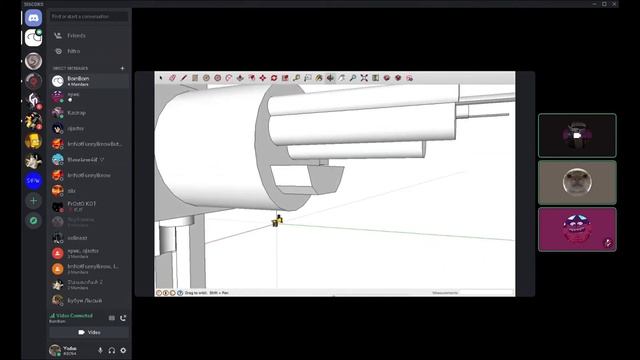Open the gray spiral server icon
640x360 pixels.
(x=33, y=61)
